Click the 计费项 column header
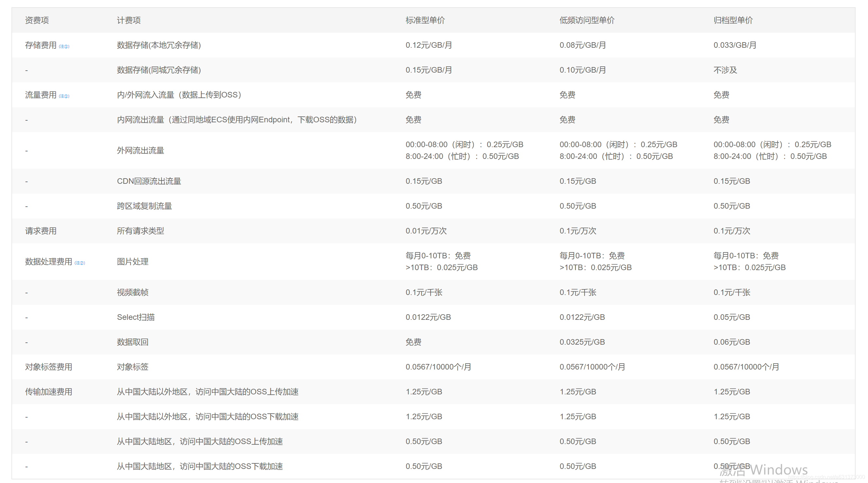868x483 pixels. 129,20
